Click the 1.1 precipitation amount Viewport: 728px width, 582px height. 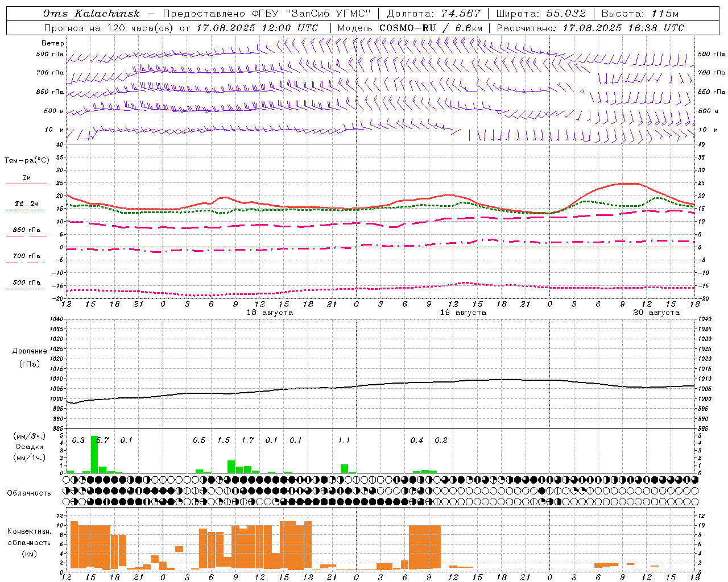coord(344,440)
